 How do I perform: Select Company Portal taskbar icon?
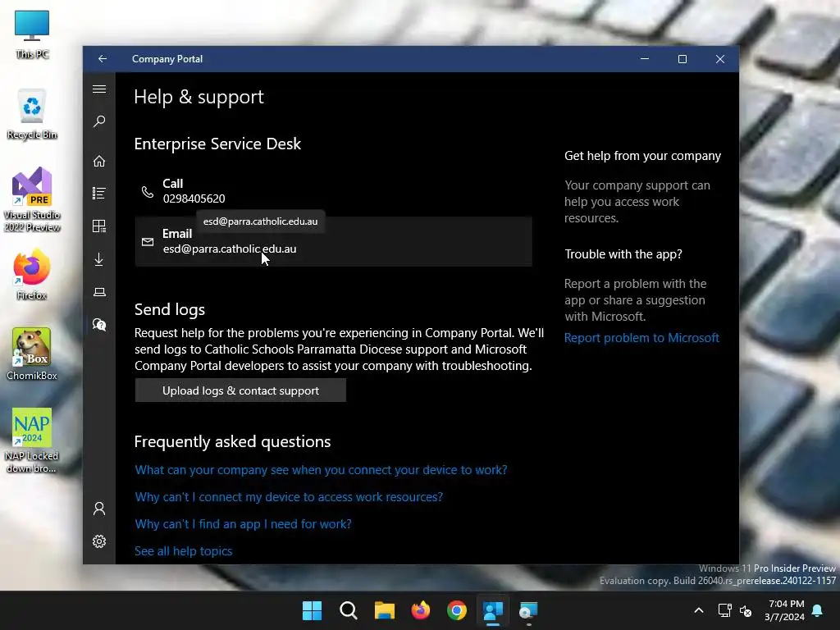click(x=493, y=610)
